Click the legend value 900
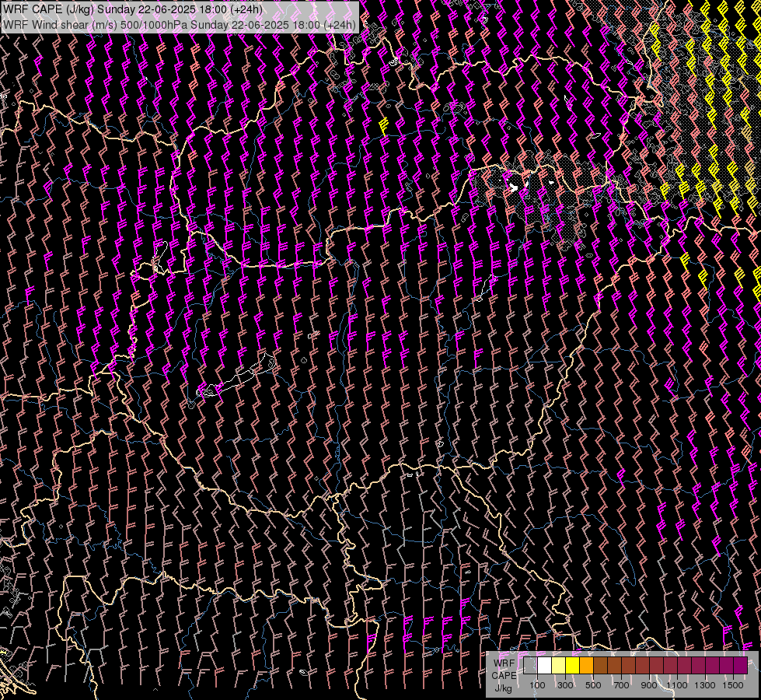The width and height of the screenshot is (761, 700). (x=649, y=685)
